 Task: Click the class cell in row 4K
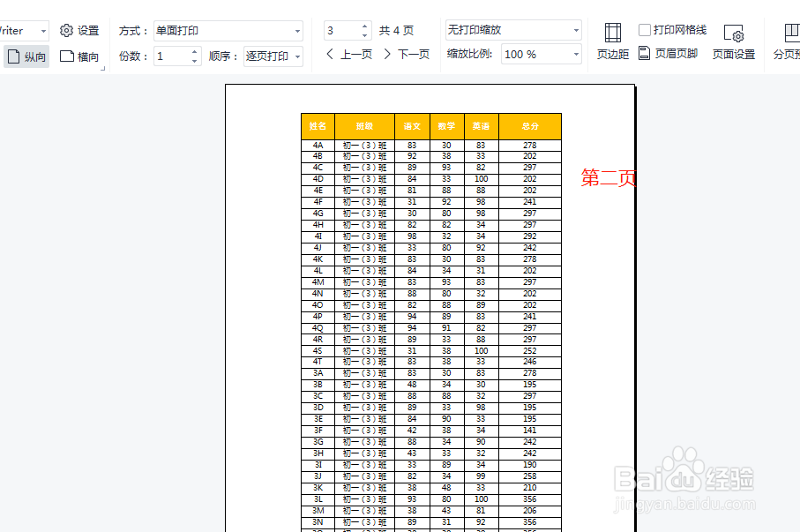tap(365, 259)
